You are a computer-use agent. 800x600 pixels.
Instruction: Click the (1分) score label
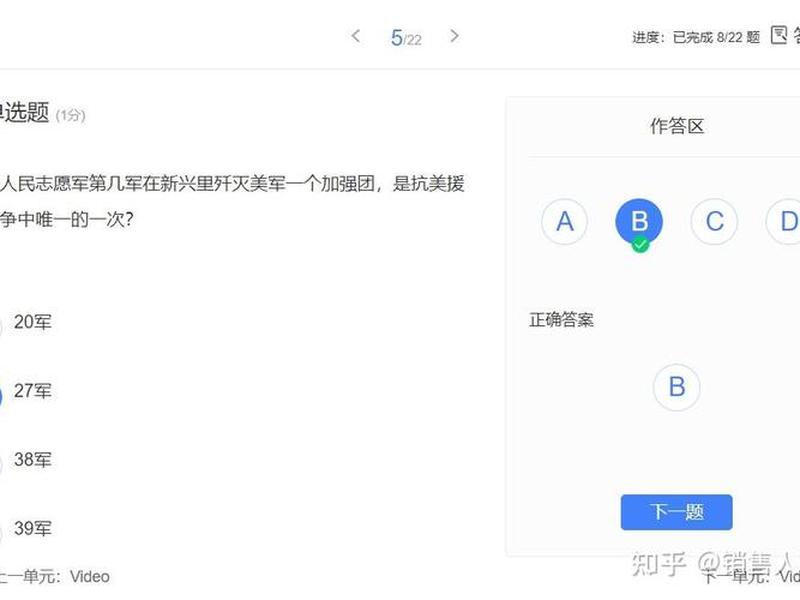[70, 116]
